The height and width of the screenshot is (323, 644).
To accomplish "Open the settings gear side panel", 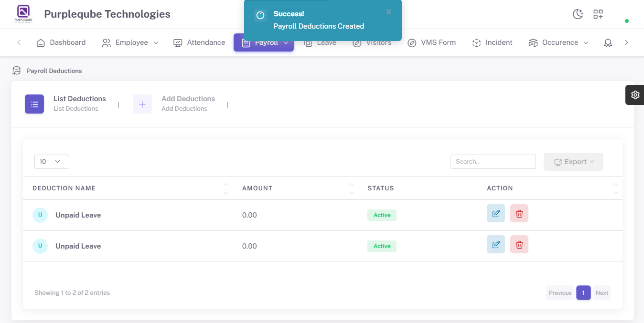I will pos(635,95).
